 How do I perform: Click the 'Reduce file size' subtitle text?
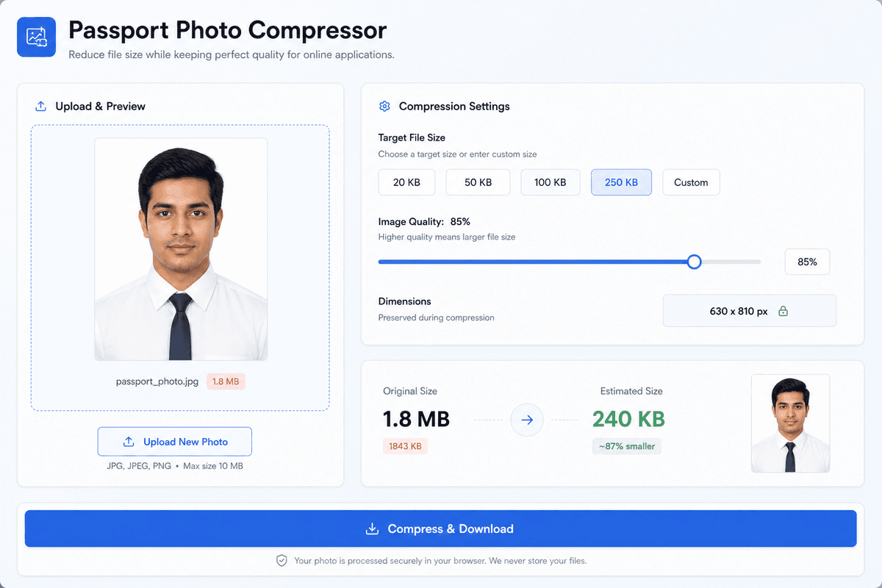click(232, 54)
